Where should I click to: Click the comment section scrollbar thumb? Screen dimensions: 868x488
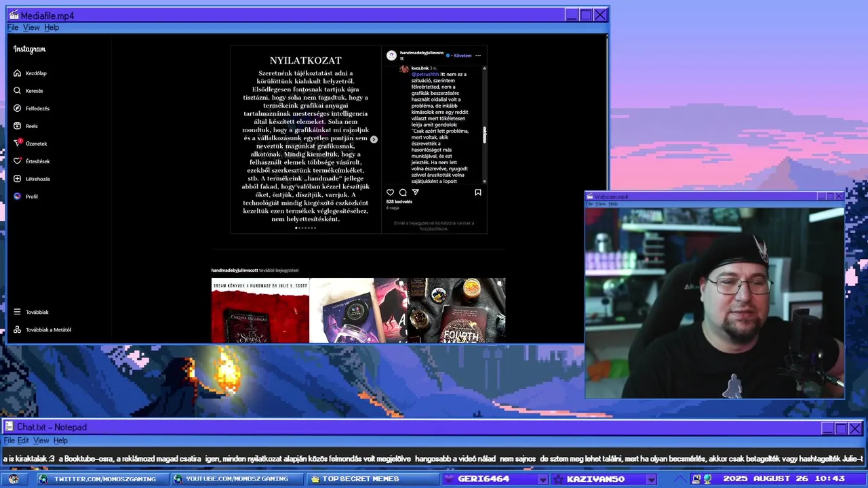coord(484,135)
